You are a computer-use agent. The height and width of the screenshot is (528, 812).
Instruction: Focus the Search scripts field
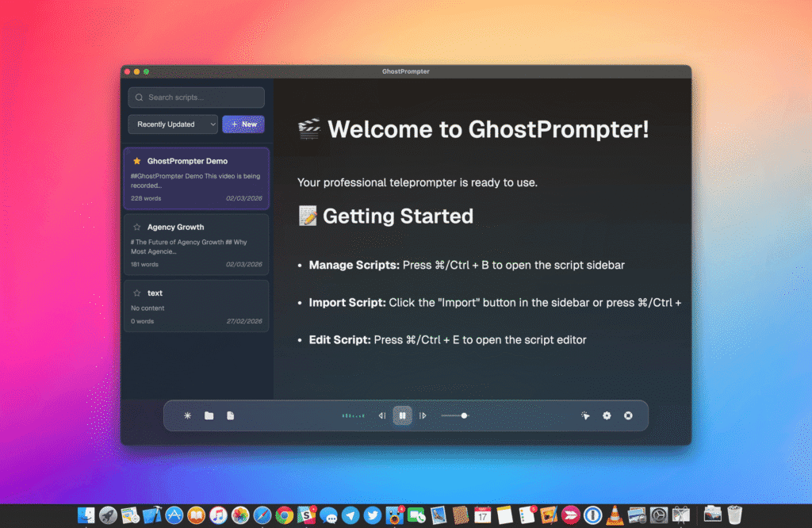pos(197,98)
